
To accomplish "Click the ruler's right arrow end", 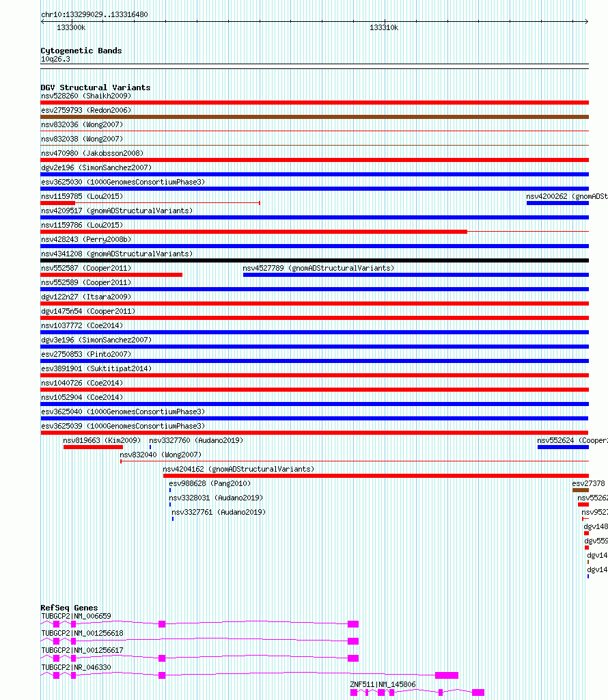I will [587, 21].
